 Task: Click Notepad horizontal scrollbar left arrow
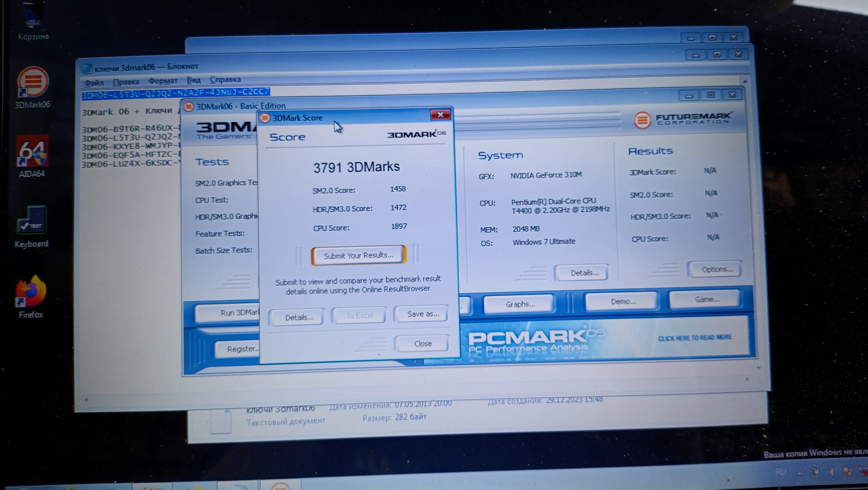point(86,400)
